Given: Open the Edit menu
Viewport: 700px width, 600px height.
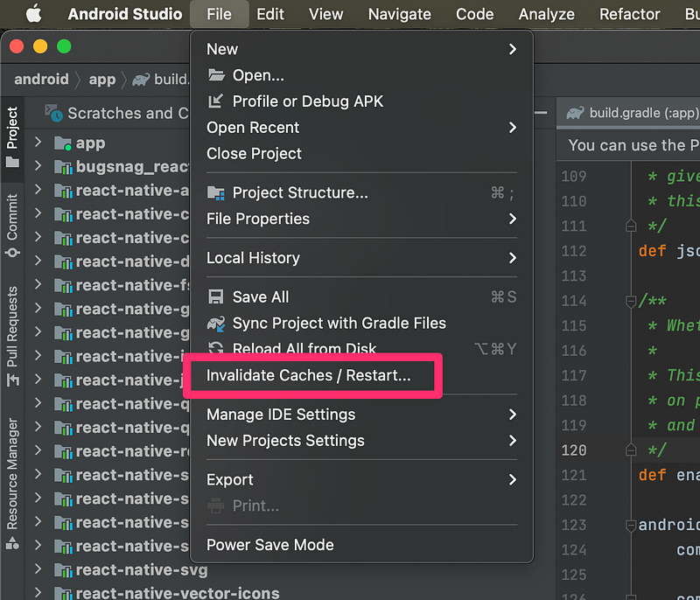Looking at the screenshot, I should (270, 14).
